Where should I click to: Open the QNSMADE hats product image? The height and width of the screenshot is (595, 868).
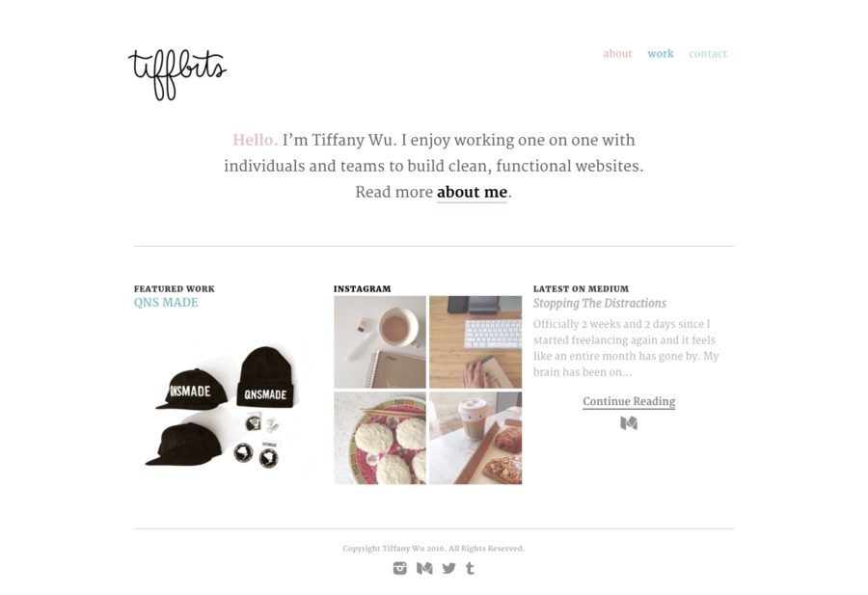click(x=223, y=409)
